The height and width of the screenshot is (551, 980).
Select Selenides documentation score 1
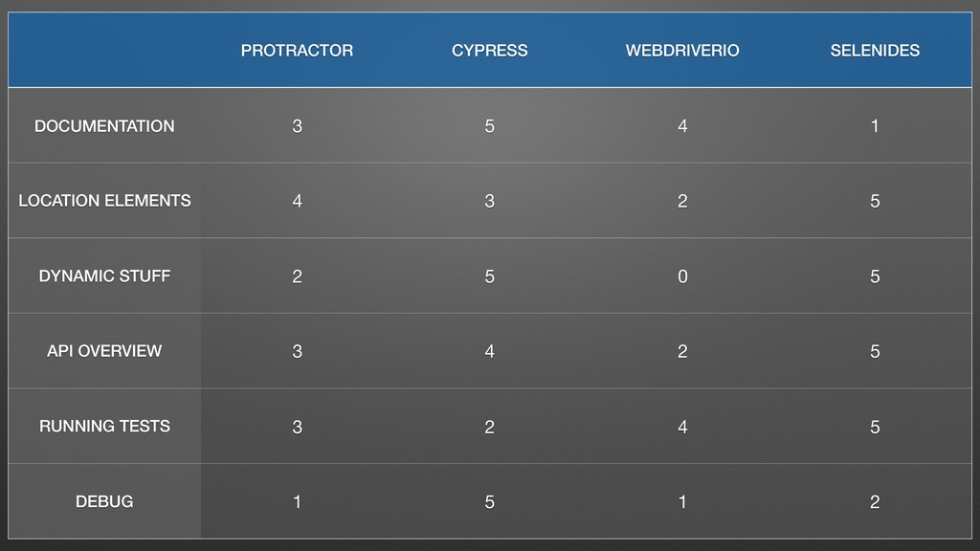(x=875, y=126)
